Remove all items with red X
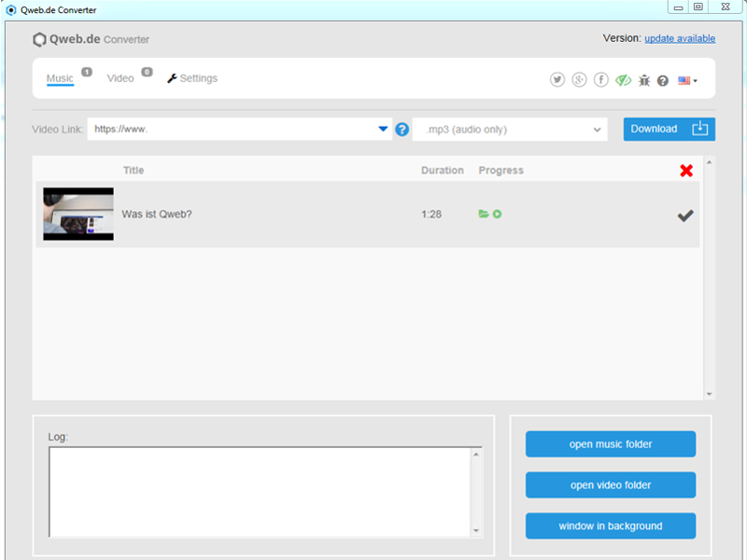The height and width of the screenshot is (560, 747). click(686, 171)
